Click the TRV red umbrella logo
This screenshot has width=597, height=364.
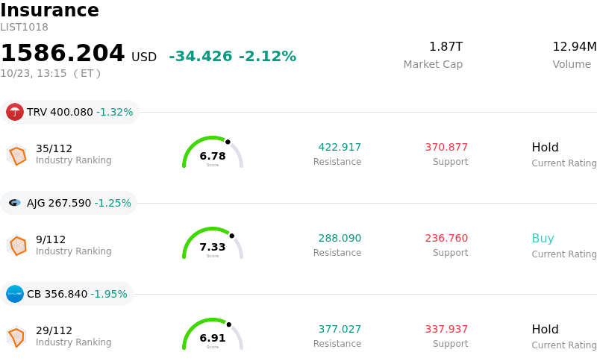[x=15, y=112]
